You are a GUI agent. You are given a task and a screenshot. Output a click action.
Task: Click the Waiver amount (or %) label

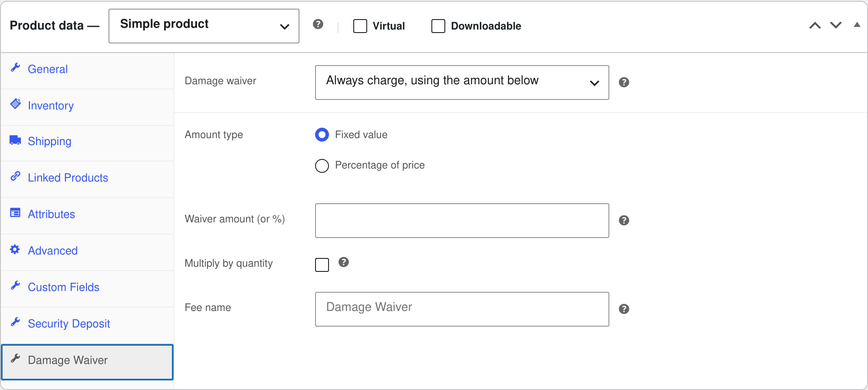click(x=235, y=219)
